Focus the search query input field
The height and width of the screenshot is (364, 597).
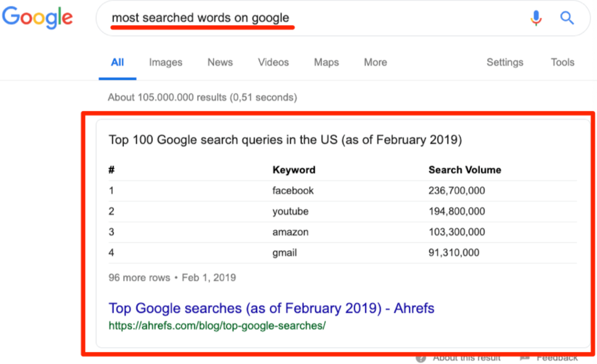coord(316,18)
